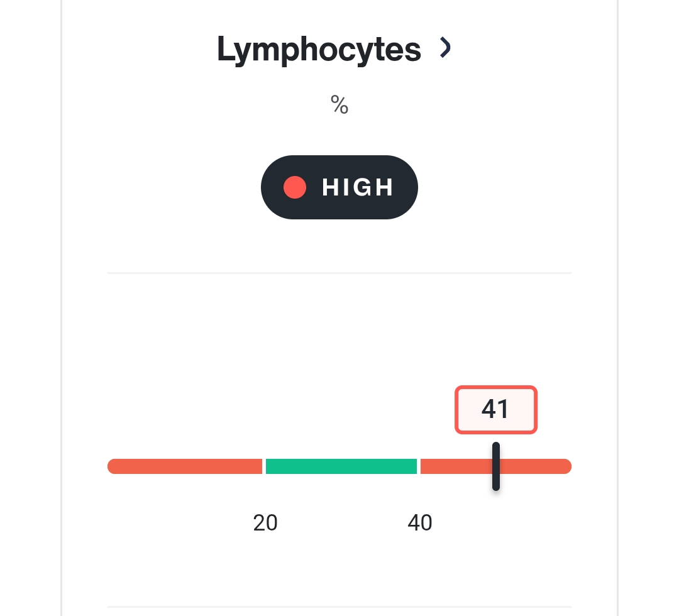The height and width of the screenshot is (616, 679).
Task: Click the 41 value box
Action: [x=496, y=409]
